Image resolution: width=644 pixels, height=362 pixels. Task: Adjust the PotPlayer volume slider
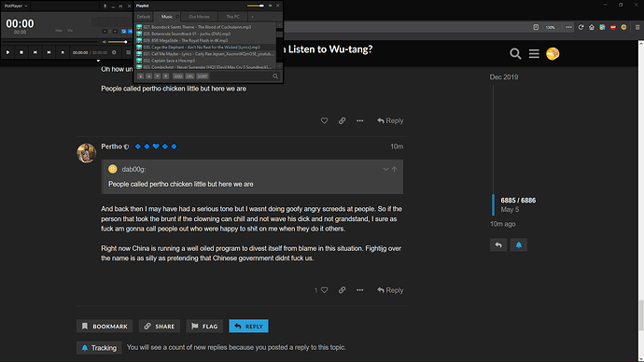tap(117, 42)
